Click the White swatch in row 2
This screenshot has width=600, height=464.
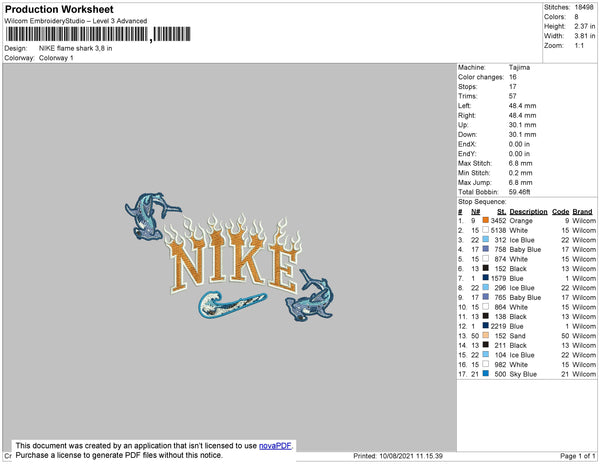click(x=486, y=230)
